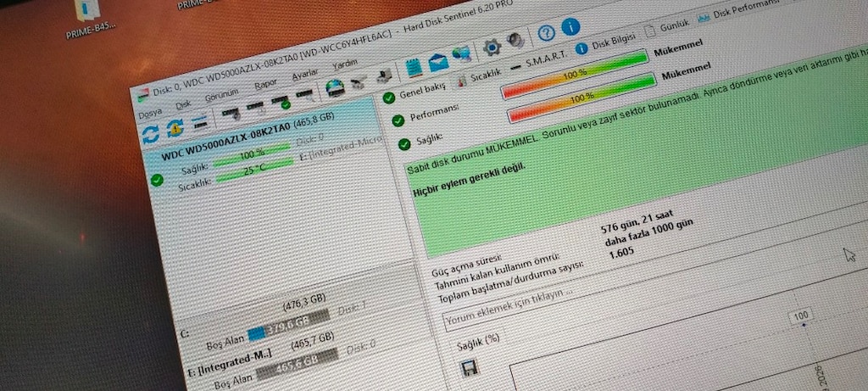Viewport: 868px width, 391px height.
Task: Click the disk list view icon beside refresh icons
Action: click(200, 123)
